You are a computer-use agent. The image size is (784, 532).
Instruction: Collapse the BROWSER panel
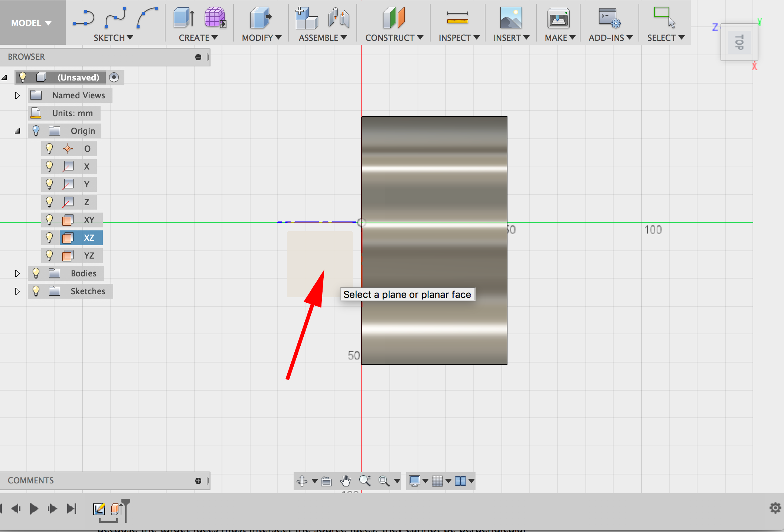click(x=198, y=57)
